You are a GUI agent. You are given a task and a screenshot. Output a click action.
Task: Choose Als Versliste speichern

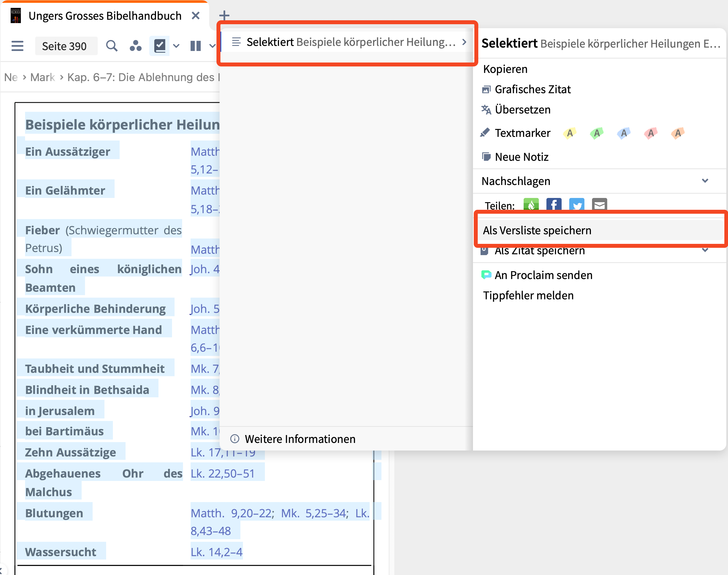pyautogui.click(x=600, y=230)
